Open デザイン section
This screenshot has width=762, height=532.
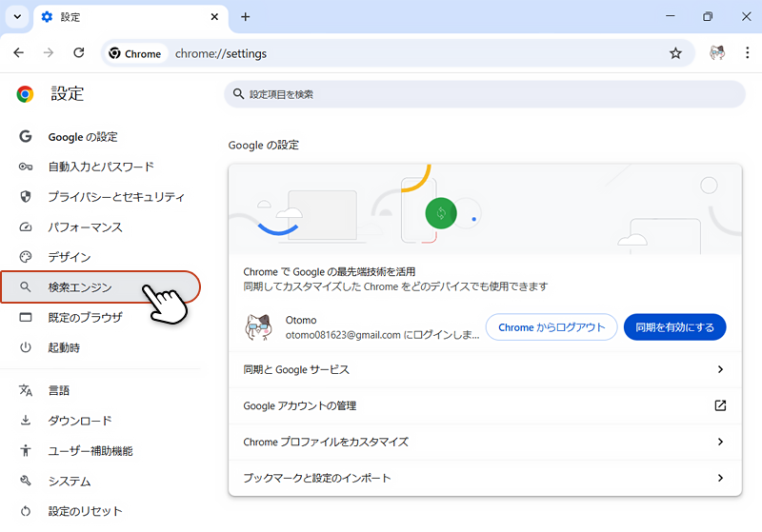pyautogui.click(x=101, y=257)
